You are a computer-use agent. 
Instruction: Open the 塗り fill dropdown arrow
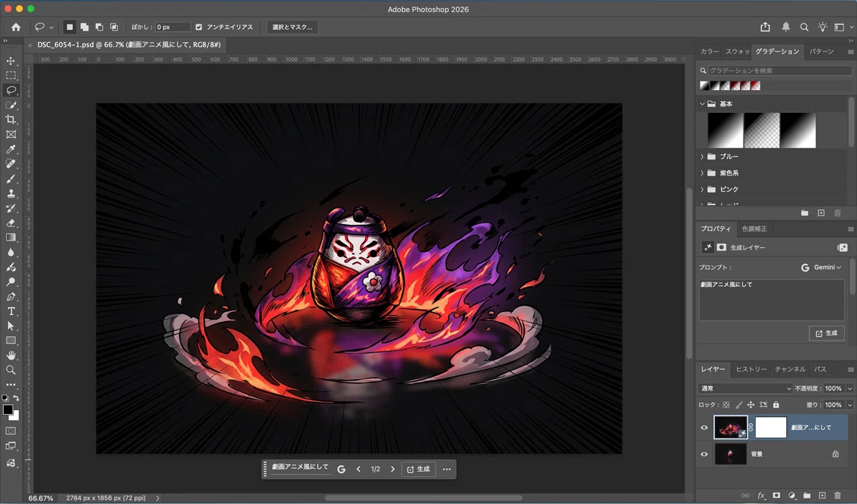pos(850,405)
